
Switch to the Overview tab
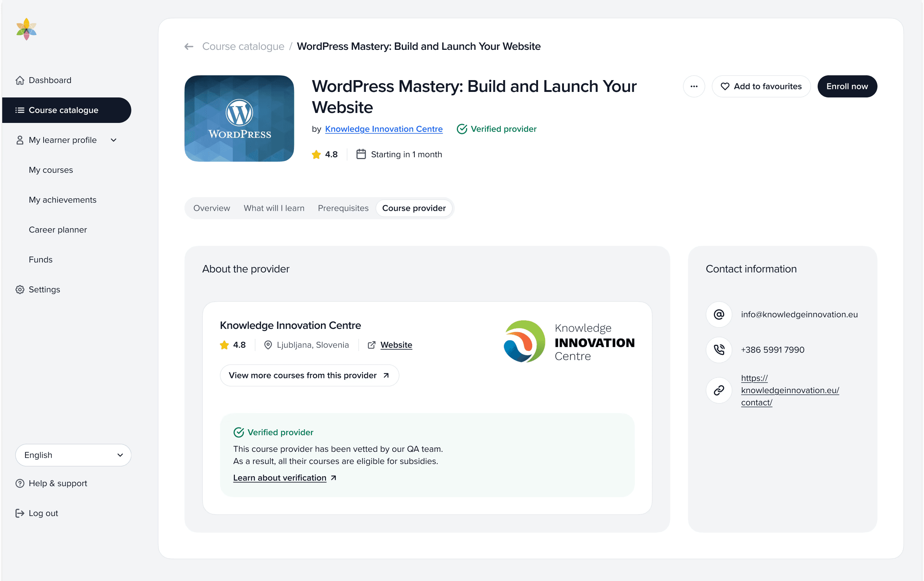click(x=212, y=208)
